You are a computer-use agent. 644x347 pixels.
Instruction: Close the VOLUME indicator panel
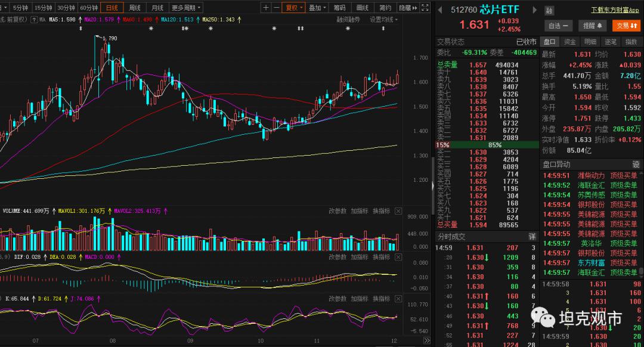[x=398, y=211]
